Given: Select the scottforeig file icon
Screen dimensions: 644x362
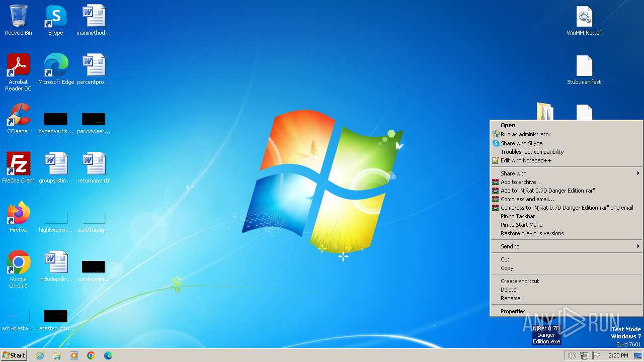Looking at the screenshot, I should 94,222.
